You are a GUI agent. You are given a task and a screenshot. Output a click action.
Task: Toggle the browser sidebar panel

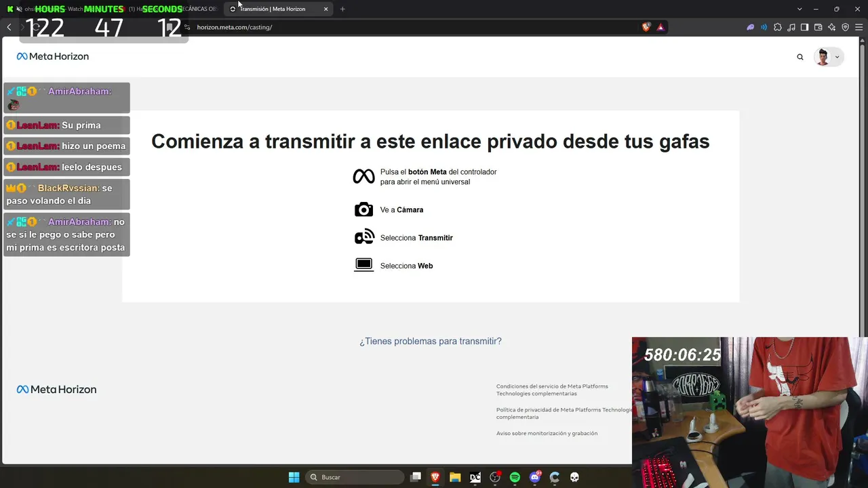click(804, 27)
